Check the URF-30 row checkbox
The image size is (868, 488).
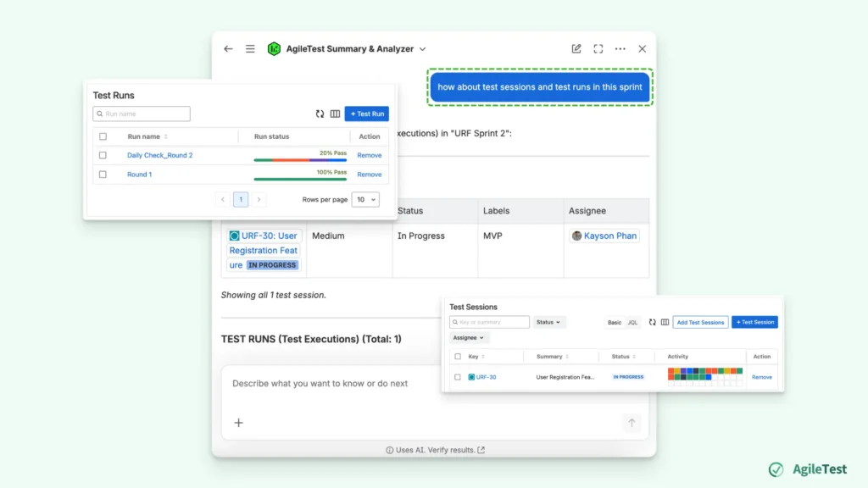click(x=458, y=377)
